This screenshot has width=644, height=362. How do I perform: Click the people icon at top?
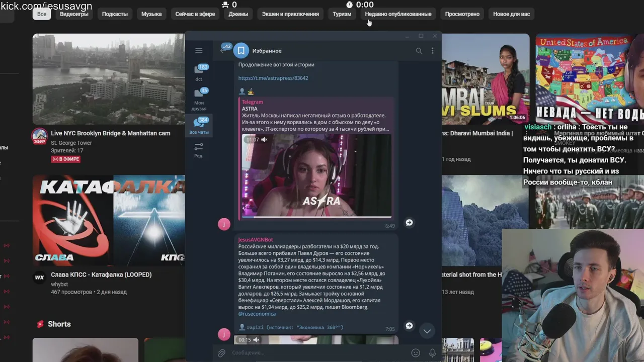[225, 5]
